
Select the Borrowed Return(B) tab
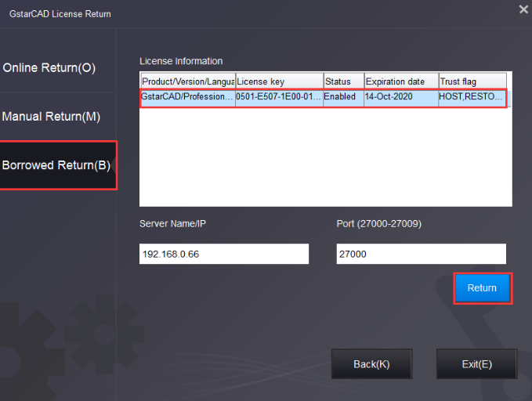58,165
